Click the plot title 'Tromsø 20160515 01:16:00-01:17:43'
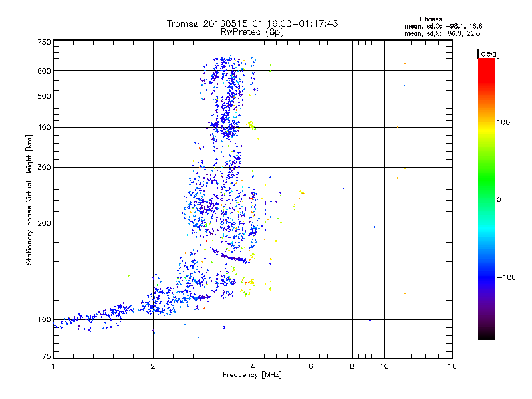 [x=252, y=23]
